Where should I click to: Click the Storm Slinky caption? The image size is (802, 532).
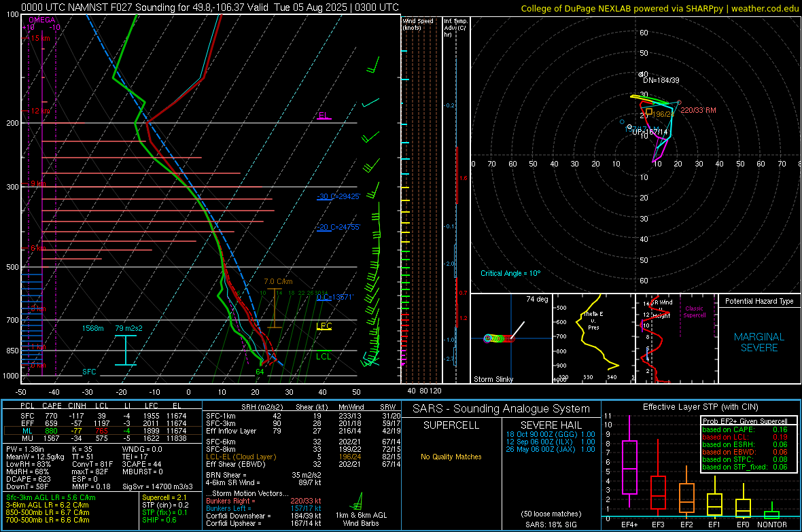point(493,379)
